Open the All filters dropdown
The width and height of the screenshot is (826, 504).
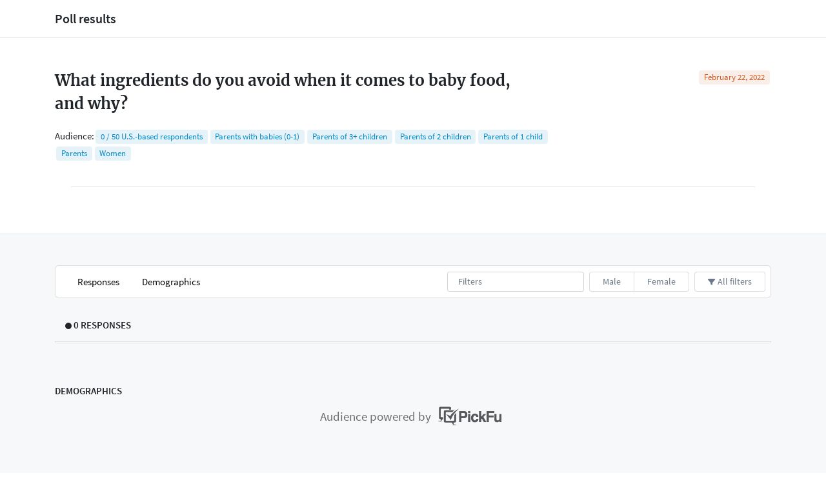(730, 282)
